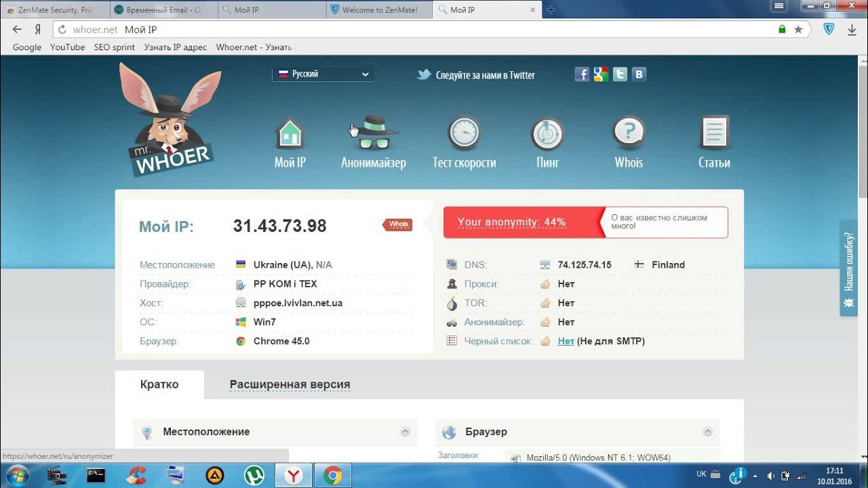Screen dimensions: 868x488
Task: Switch to the Welcome to ZenMate tab
Action: [380, 10]
